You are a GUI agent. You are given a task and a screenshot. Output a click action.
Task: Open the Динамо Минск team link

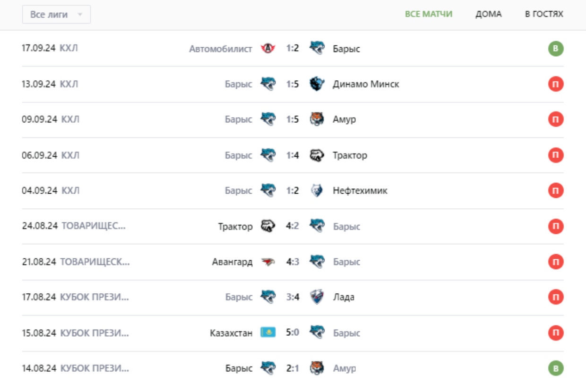tap(366, 84)
